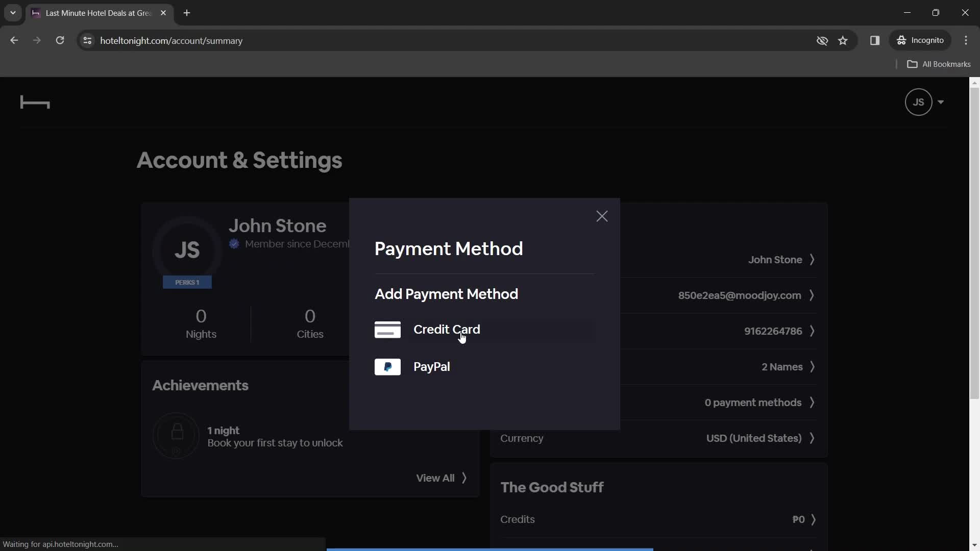Open the 2 Names row chevron
Screen dimensions: 980x551
point(812,367)
